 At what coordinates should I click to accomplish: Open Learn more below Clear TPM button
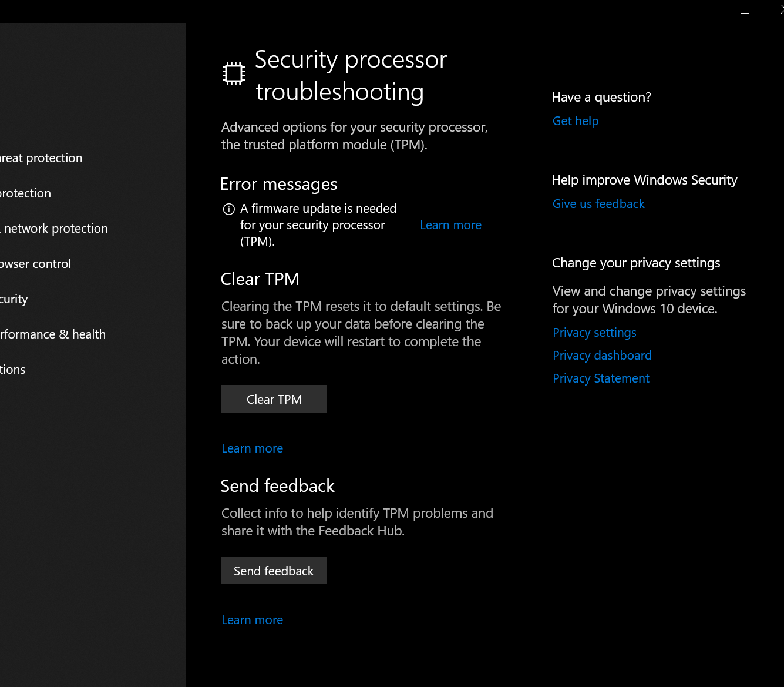tap(252, 448)
